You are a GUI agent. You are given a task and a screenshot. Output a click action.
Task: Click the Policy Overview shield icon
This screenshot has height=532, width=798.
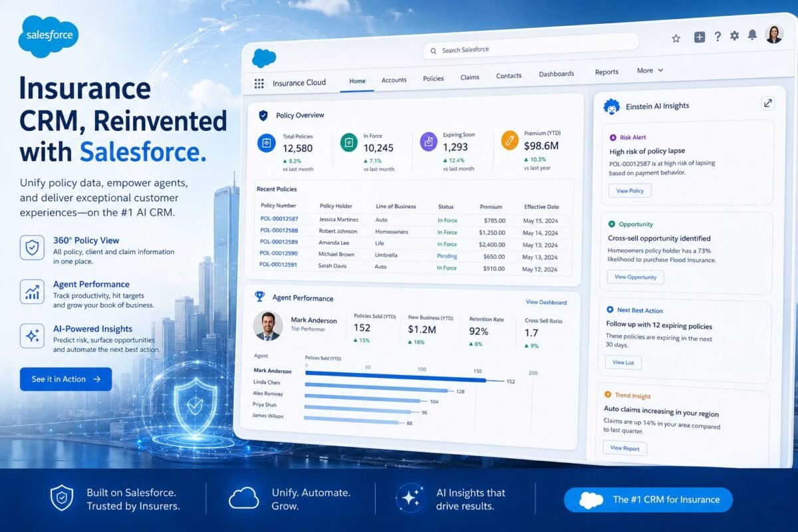[263, 115]
